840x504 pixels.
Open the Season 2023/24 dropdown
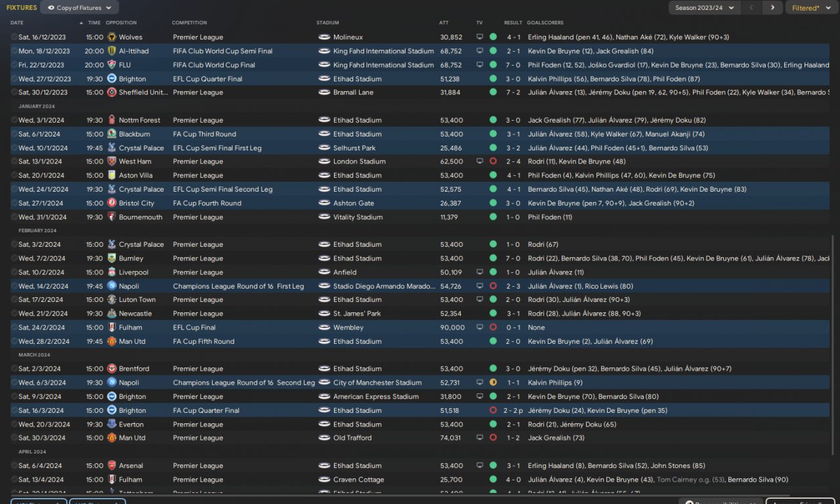point(705,8)
